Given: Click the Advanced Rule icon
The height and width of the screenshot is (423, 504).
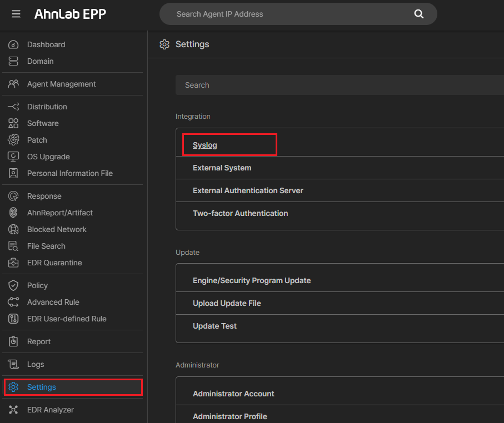Looking at the screenshot, I should pos(13,302).
